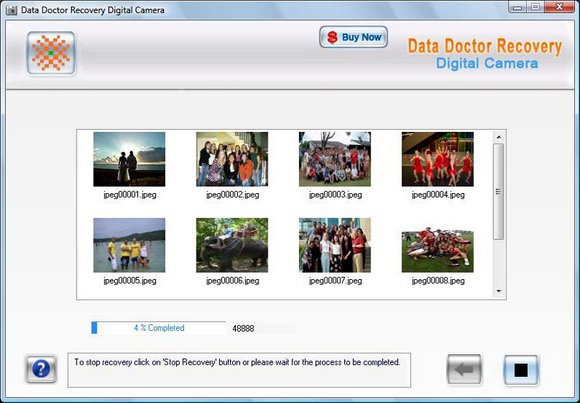Click the orange snowflake logo icon

point(51,53)
